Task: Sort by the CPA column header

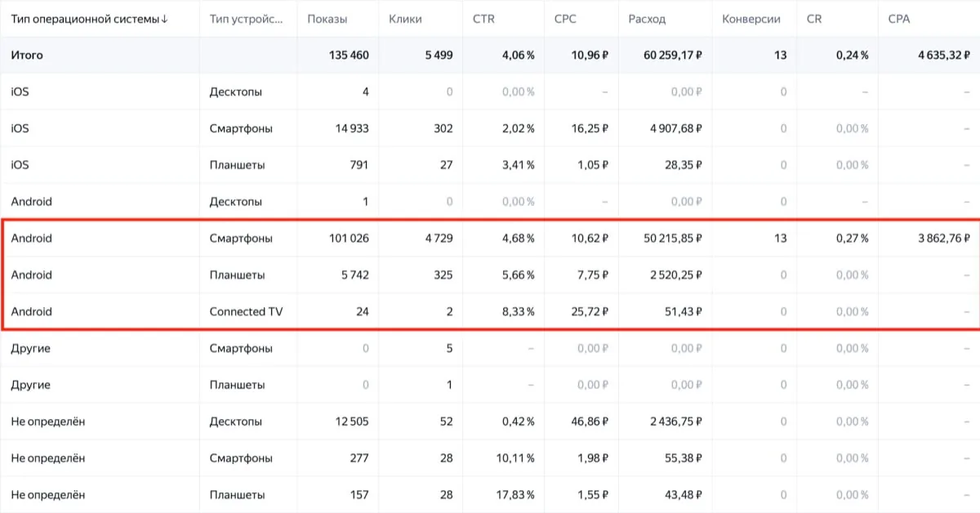Action: pos(899,19)
